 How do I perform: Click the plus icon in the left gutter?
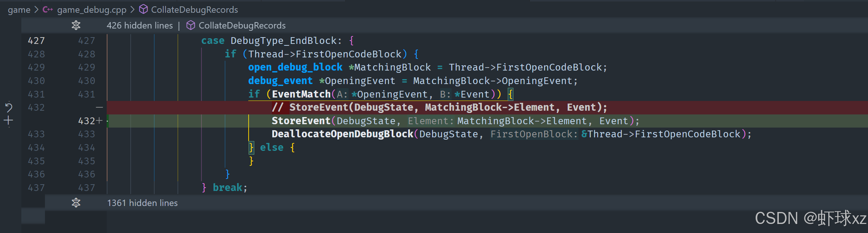tap(8, 120)
